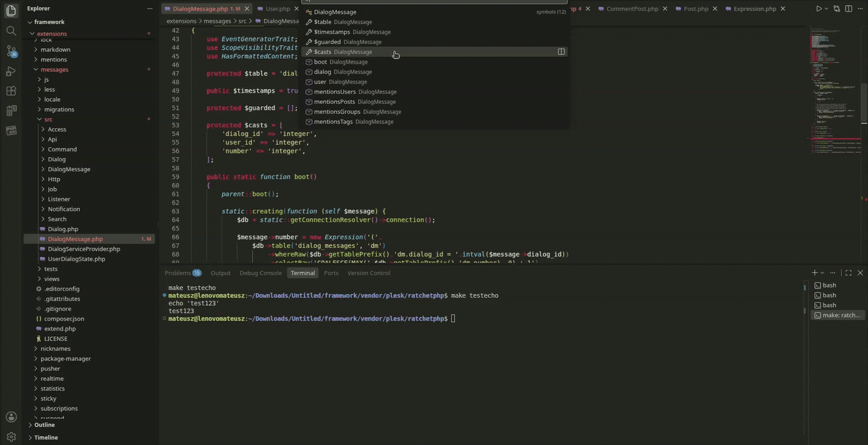Screen dimensions: 868x445
Task: Select the $table symbol in list
Action: click(x=434, y=22)
